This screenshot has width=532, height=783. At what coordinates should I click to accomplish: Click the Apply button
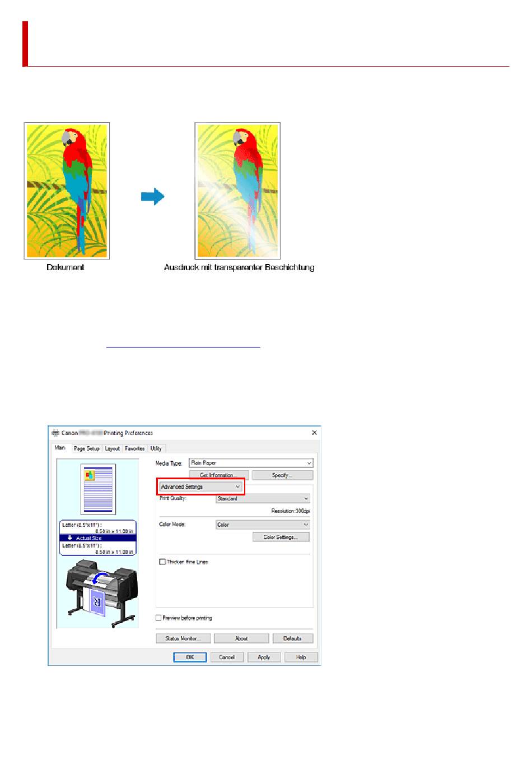coord(264,657)
